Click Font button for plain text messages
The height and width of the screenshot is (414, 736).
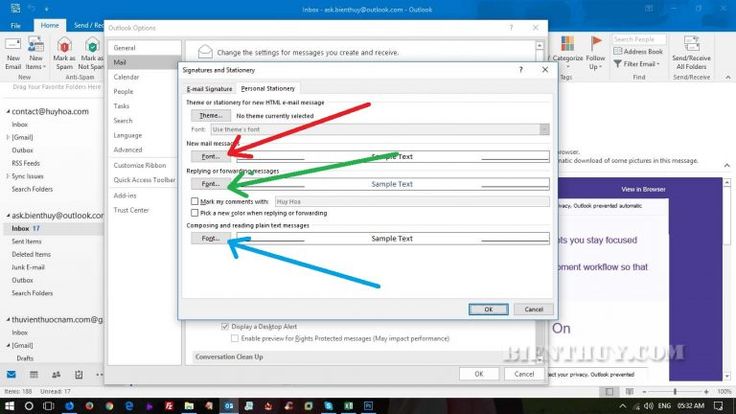click(211, 238)
